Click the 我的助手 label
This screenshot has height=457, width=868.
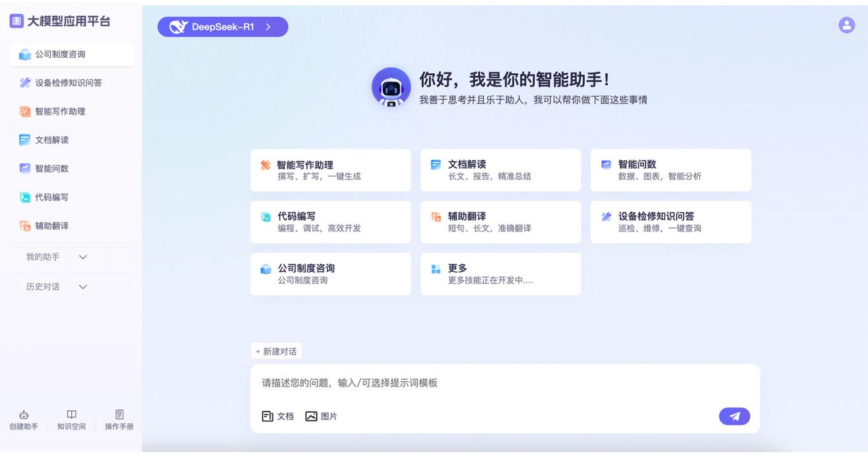pos(43,257)
